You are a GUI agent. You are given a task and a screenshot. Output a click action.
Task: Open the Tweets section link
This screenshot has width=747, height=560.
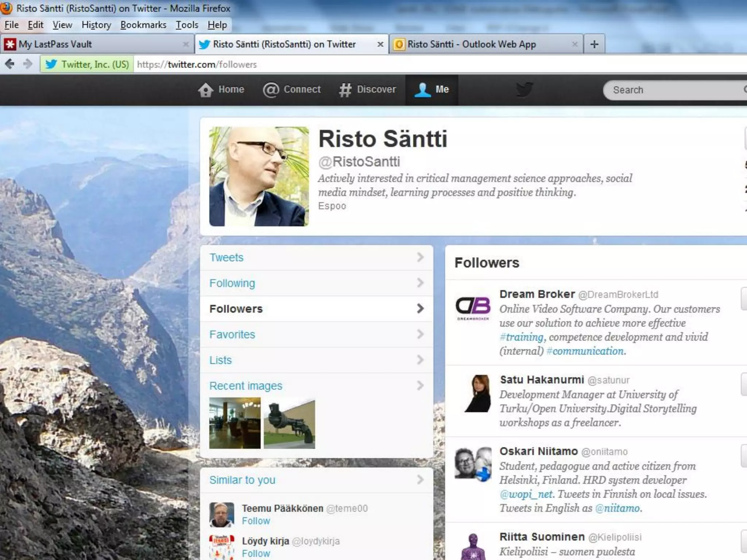[226, 257]
